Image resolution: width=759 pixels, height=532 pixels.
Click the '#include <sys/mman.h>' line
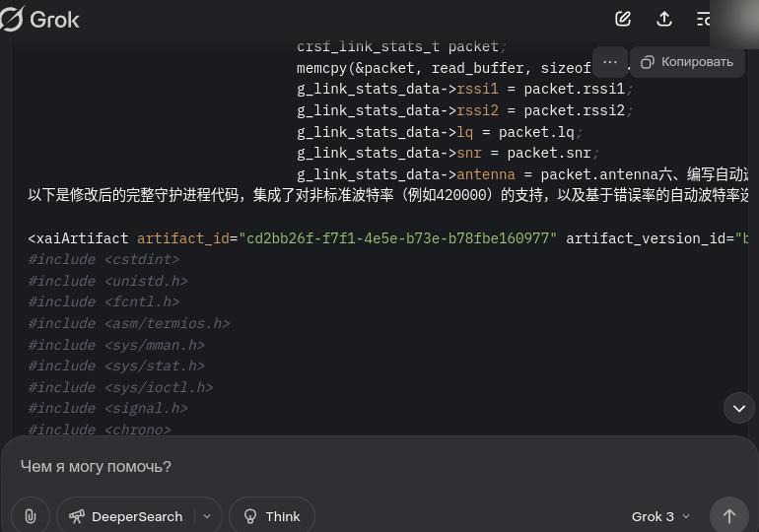(116, 345)
